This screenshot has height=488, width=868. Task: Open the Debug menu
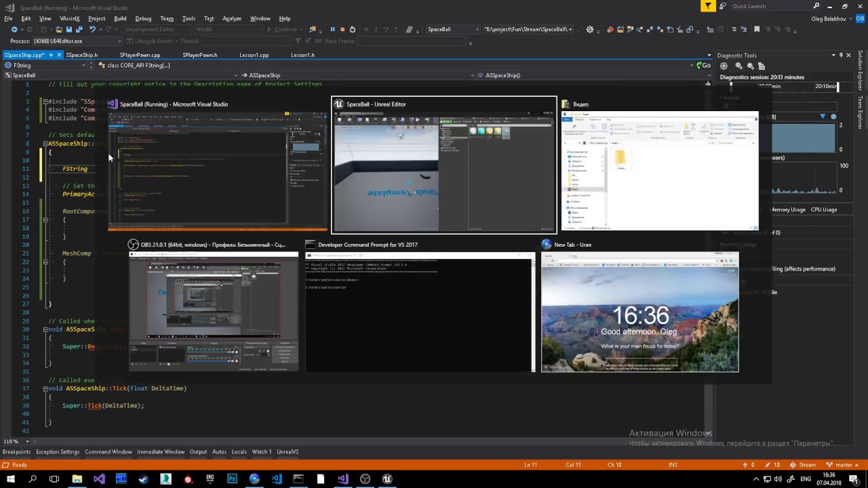click(143, 18)
